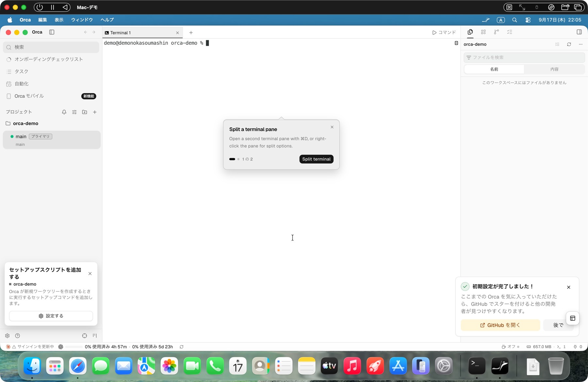Click the terminal pane layout icon

pos(456,43)
